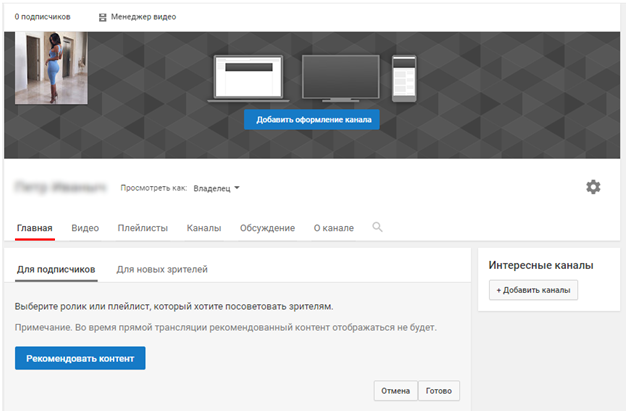628x413 pixels.
Task: Select the Для подписчиков tab
Action: (56, 270)
